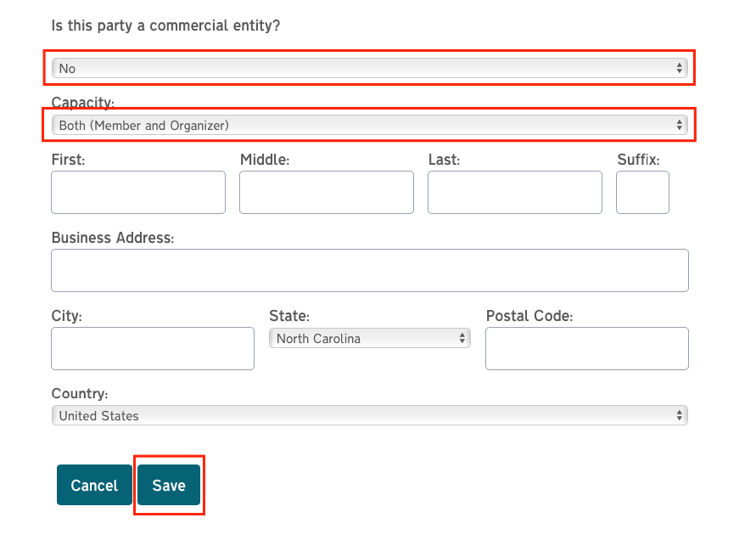Click inside the First name field
Image resolution: width=756 pixels, height=546 pixels.
pyautogui.click(x=137, y=193)
